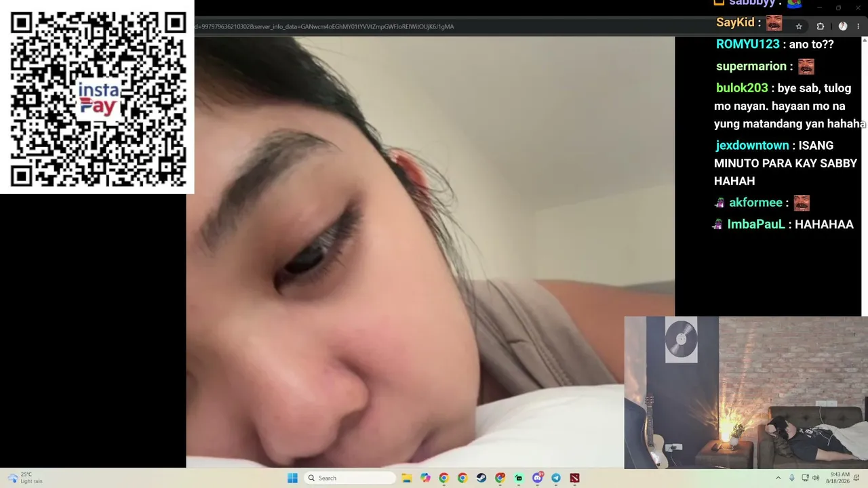The image size is (868, 488).
Task: Open Chrome's three-dot menu
Action: click(859, 26)
